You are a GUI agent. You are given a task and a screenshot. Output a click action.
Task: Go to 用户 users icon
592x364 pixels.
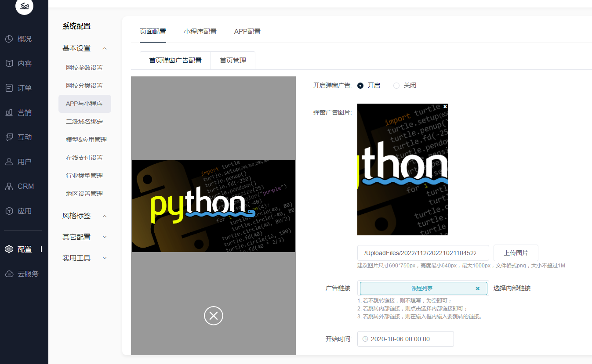click(9, 162)
